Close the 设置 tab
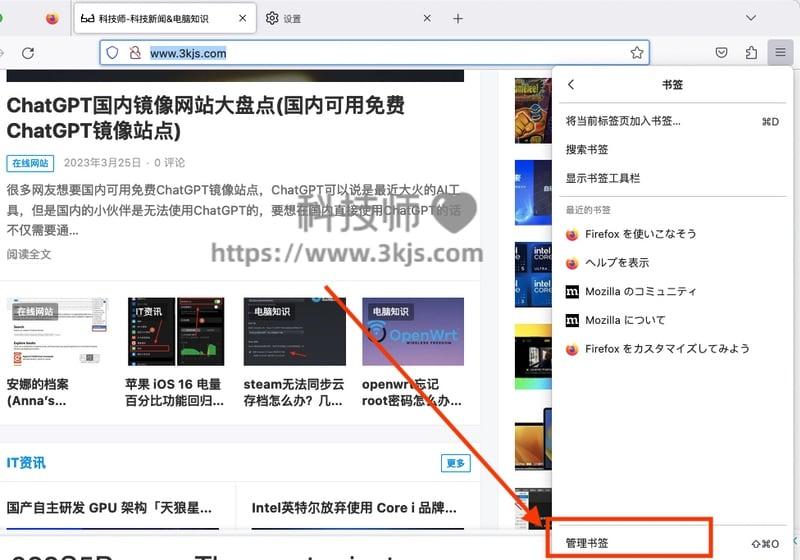This screenshot has height=560, width=800. click(427, 18)
